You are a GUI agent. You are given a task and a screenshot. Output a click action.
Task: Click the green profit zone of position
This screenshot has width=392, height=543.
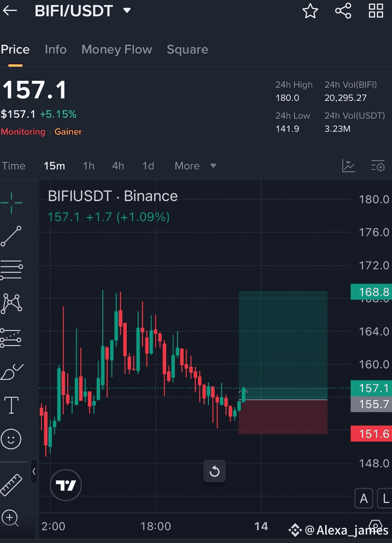click(x=283, y=345)
